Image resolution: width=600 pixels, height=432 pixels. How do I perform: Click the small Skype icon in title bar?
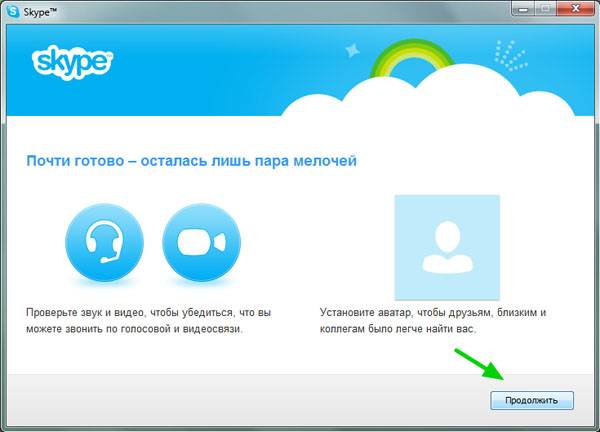coord(11,9)
